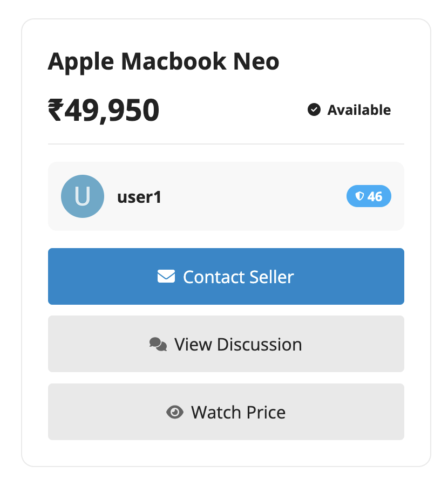This screenshot has height=480, width=448.
Task: Click the checkmark icon beside Available
Action: 314,110
